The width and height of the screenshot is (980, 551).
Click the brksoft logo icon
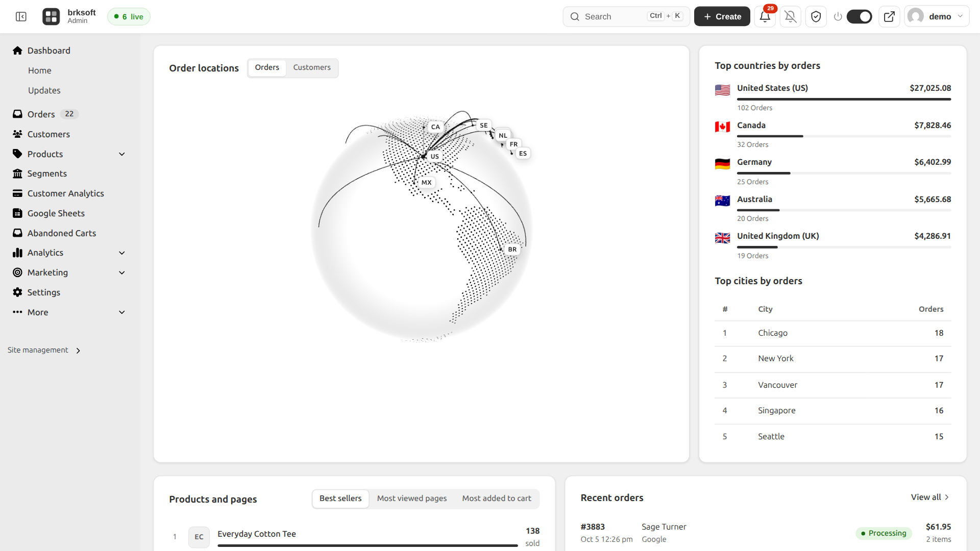click(51, 17)
